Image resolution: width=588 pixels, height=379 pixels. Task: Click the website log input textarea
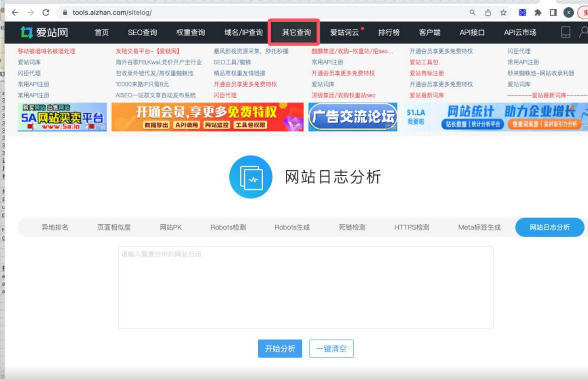point(306,288)
